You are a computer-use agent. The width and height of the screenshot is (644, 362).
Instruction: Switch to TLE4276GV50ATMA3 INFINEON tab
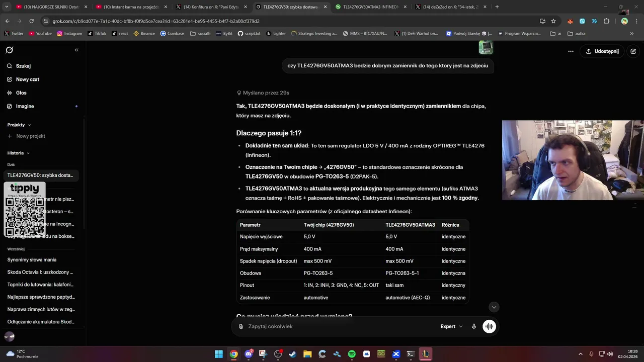(x=371, y=7)
